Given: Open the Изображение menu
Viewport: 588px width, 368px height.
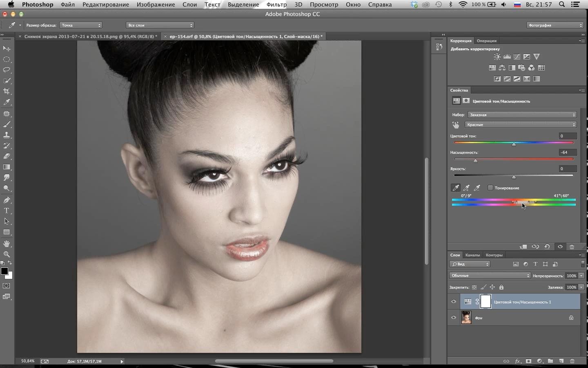Looking at the screenshot, I should click(x=156, y=4).
